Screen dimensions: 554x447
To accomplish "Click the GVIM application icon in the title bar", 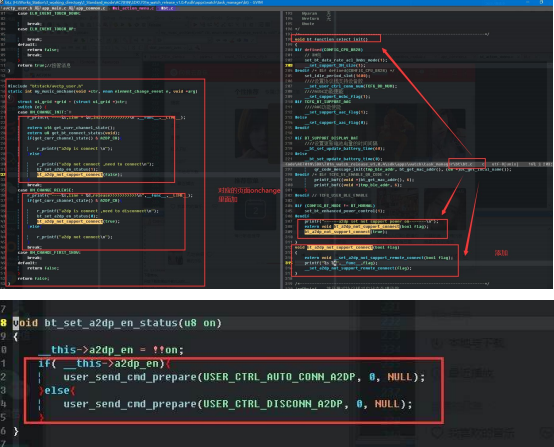I will tap(2, 2).
